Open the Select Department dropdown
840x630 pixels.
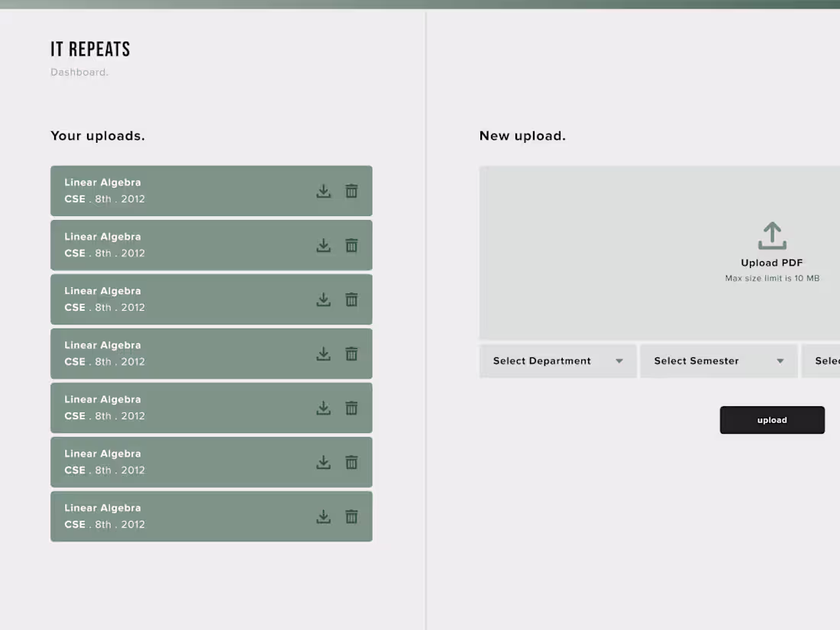click(x=557, y=361)
